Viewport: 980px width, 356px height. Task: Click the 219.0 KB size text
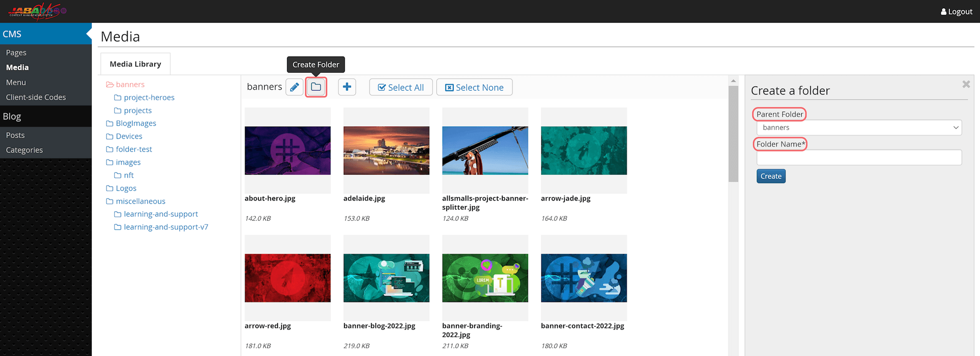[x=357, y=346]
